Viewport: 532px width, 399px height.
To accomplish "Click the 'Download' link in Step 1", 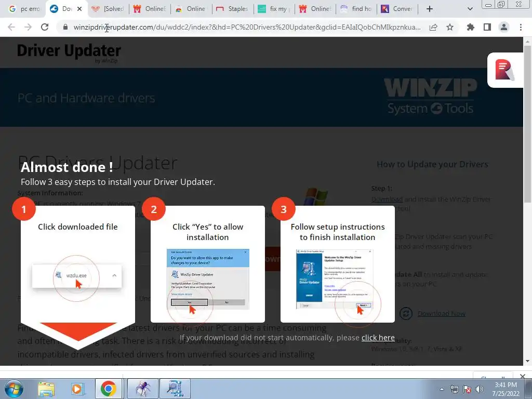I will pyautogui.click(x=387, y=199).
